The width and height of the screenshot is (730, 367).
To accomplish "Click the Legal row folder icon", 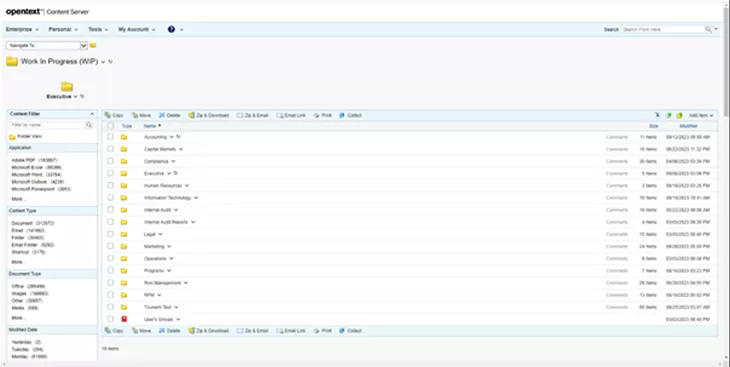I will [124, 234].
